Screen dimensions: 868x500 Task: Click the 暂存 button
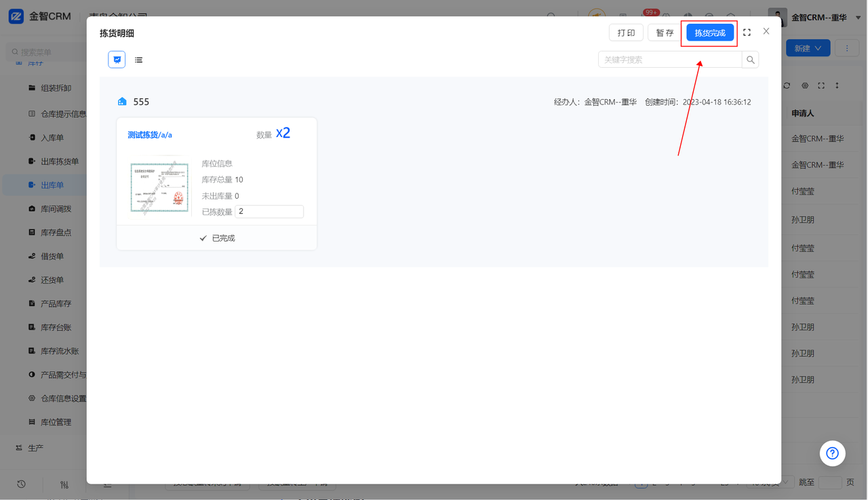click(x=665, y=33)
